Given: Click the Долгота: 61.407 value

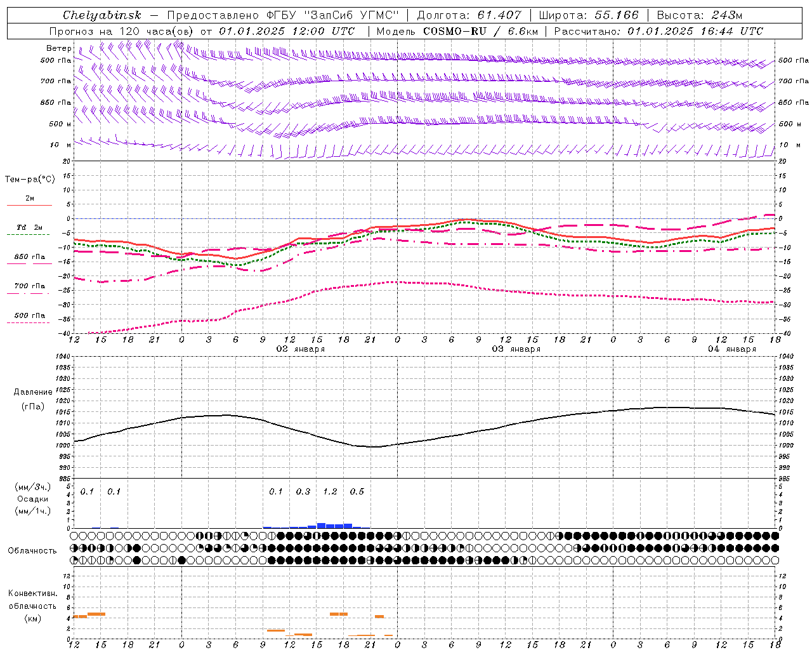Looking at the screenshot, I should tap(469, 15).
